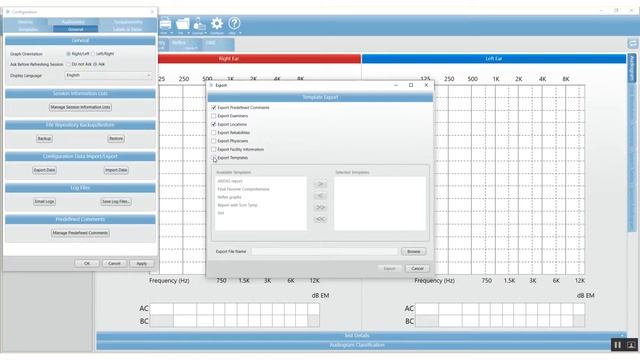The height and width of the screenshot is (360, 640).
Task: Open the Help question mark icon
Action: click(234, 23)
